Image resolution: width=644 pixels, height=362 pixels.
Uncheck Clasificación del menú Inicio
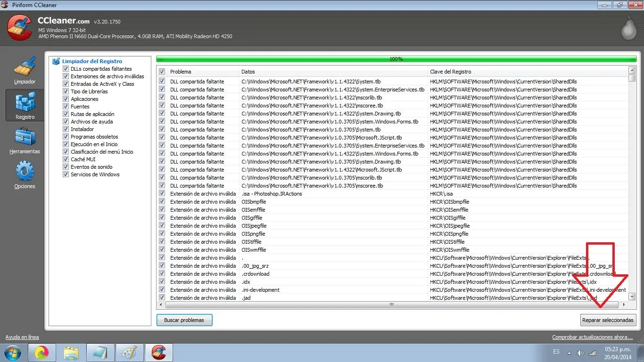point(66,152)
